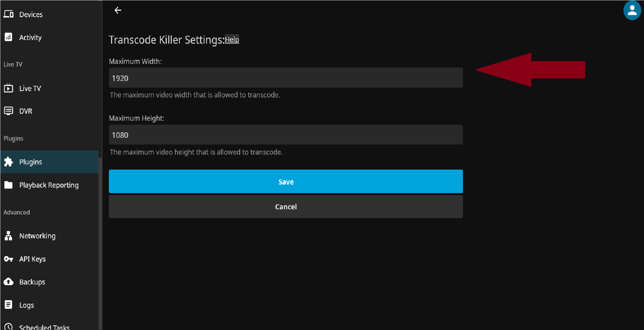The width and height of the screenshot is (644, 330).
Task: Open Backups menu entry
Action: (x=49, y=282)
